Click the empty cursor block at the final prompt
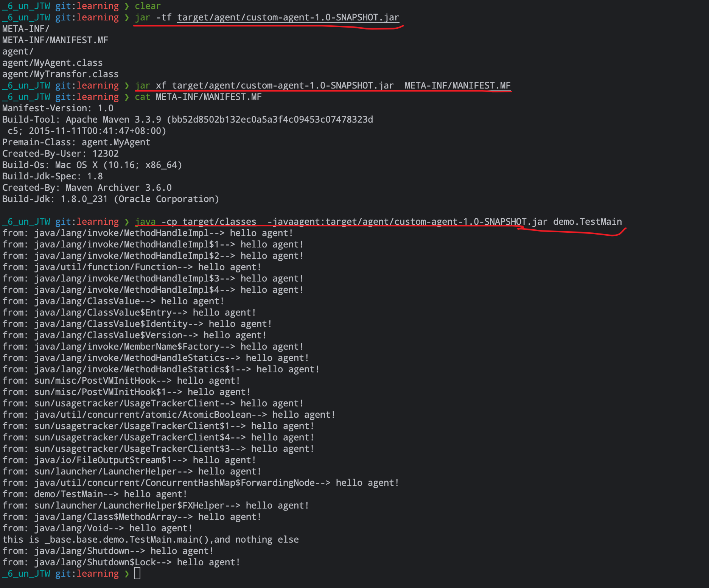The image size is (709, 588). tap(137, 574)
